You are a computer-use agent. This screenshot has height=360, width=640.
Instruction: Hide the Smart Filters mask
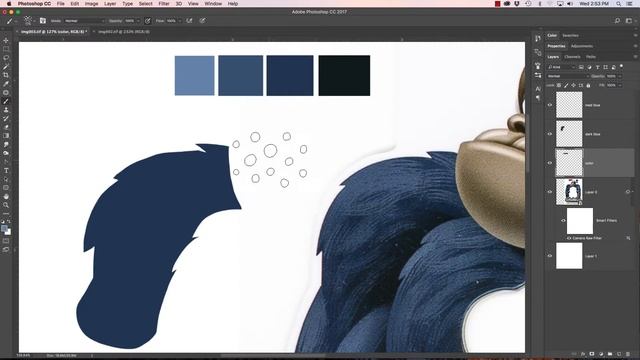(x=563, y=220)
